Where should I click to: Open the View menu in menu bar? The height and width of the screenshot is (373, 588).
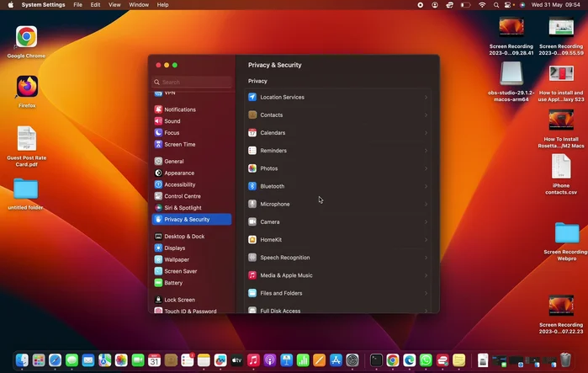click(x=114, y=5)
